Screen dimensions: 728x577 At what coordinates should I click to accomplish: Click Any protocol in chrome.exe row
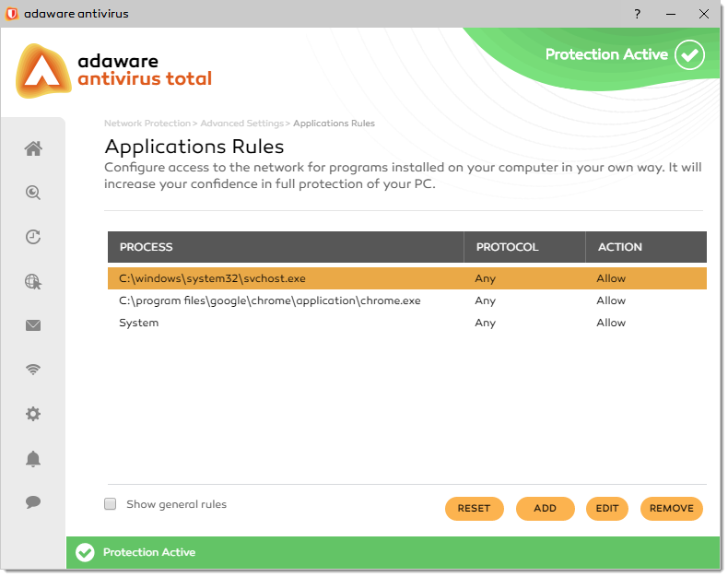pyautogui.click(x=485, y=301)
